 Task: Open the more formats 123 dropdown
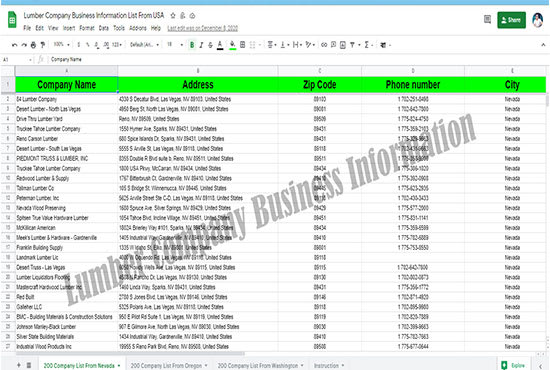point(117,45)
